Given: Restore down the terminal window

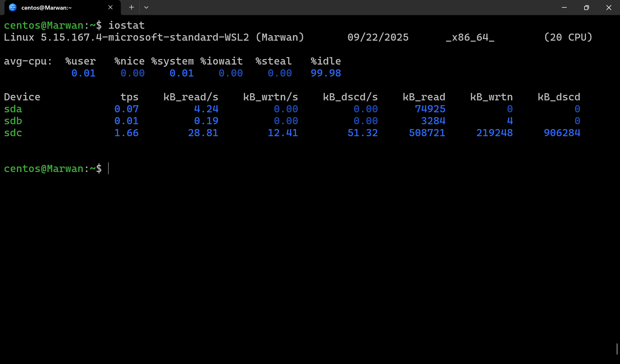Looking at the screenshot, I should (x=586, y=7).
